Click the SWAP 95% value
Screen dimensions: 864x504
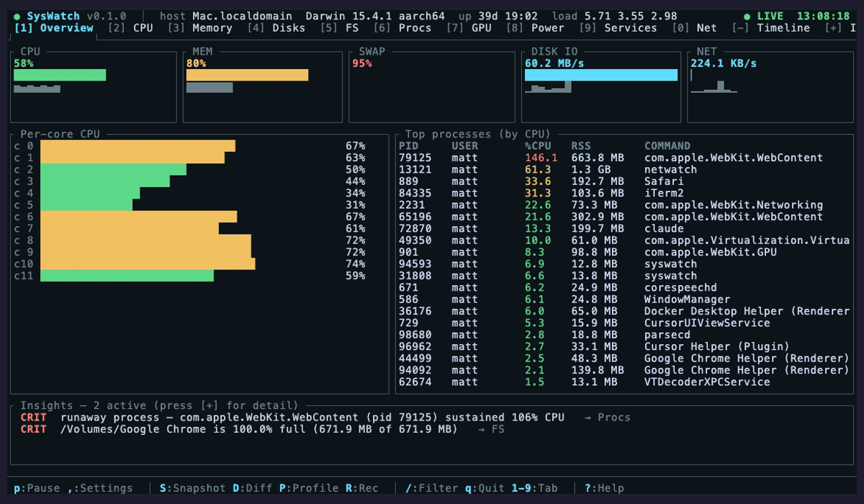click(x=362, y=63)
